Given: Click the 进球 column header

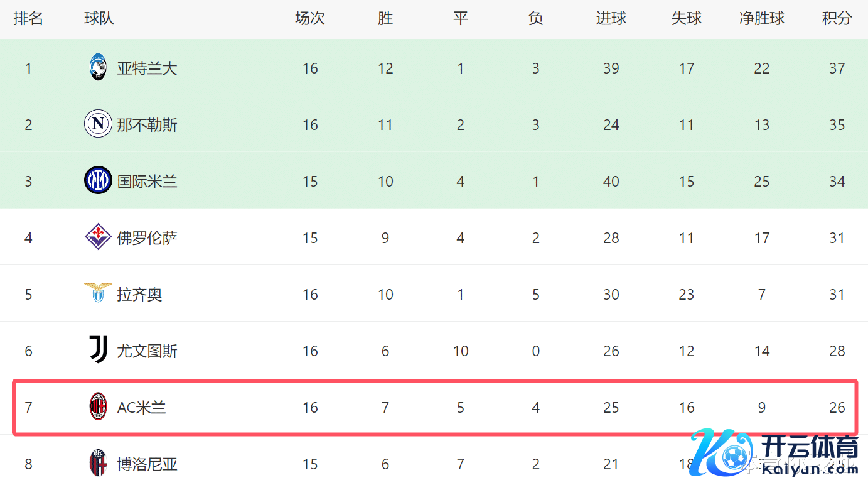Looking at the screenshot, I should pos(611,19).
